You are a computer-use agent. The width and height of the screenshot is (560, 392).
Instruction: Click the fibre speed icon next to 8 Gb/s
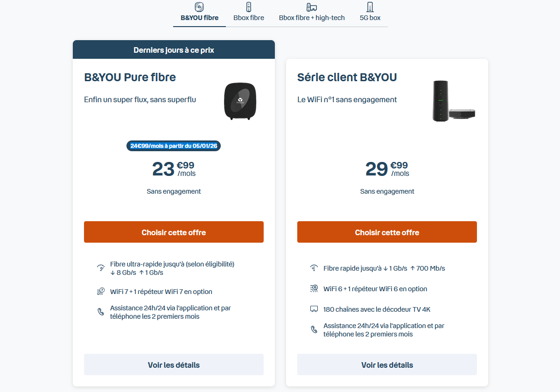pyautogui.click(x=100, y=267)
